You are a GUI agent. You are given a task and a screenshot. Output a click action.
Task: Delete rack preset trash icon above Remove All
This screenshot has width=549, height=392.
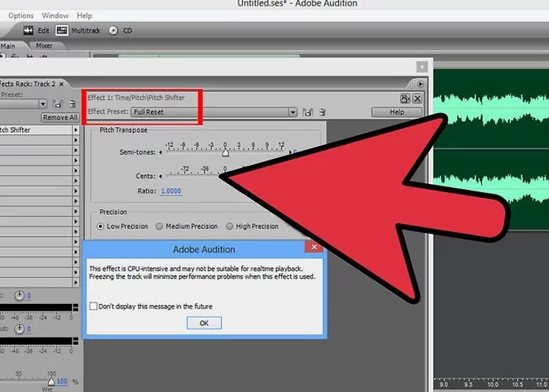pyautogui.click(x=72, y=103)
